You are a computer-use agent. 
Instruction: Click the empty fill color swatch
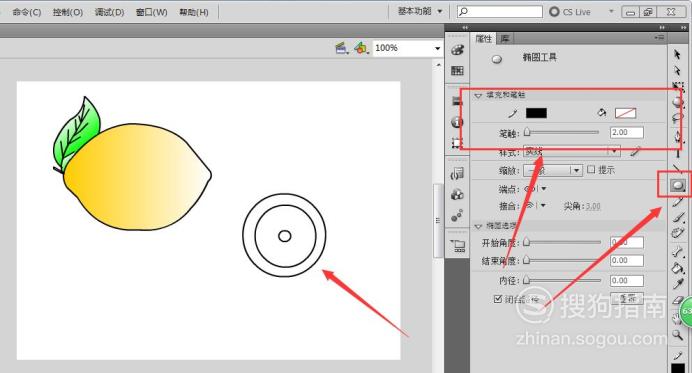point(625,113)
